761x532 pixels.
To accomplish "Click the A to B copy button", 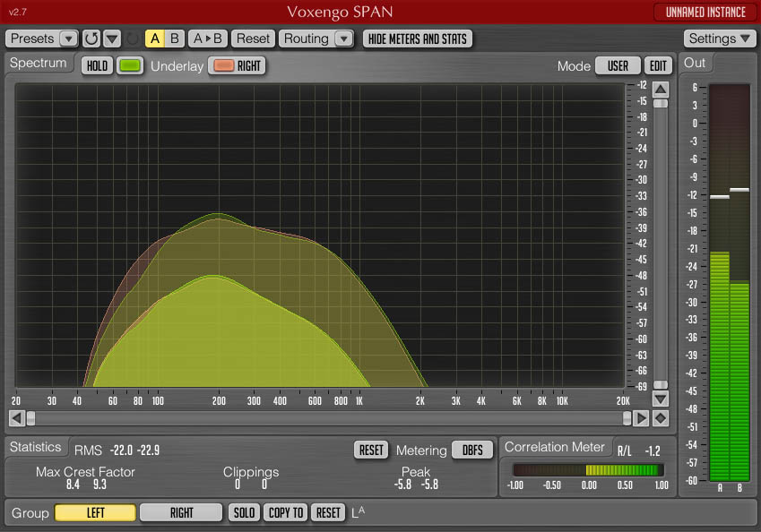I will [208, 39].
